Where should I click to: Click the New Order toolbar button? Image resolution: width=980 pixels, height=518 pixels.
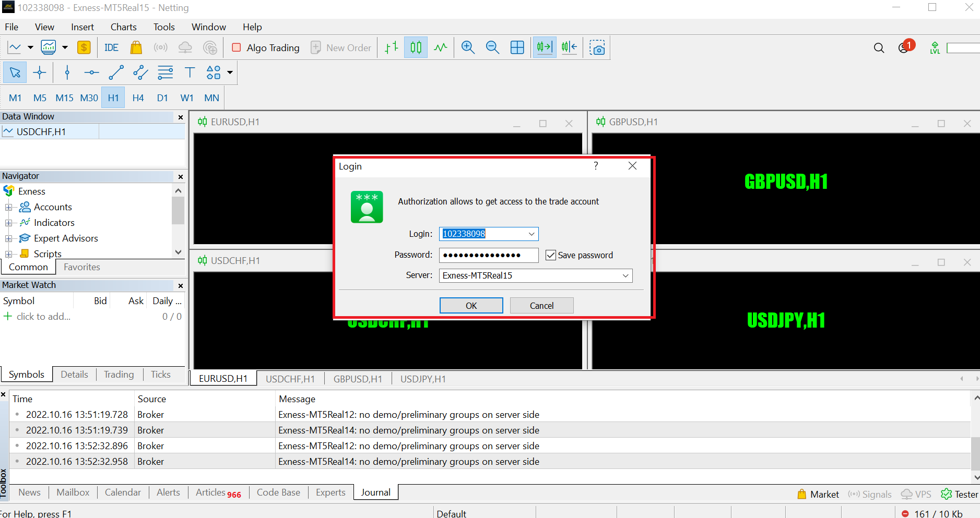pos(341,47)
